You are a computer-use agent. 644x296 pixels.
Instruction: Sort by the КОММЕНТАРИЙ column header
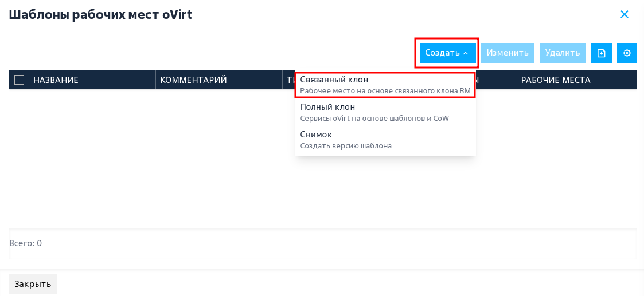[193, 80]
